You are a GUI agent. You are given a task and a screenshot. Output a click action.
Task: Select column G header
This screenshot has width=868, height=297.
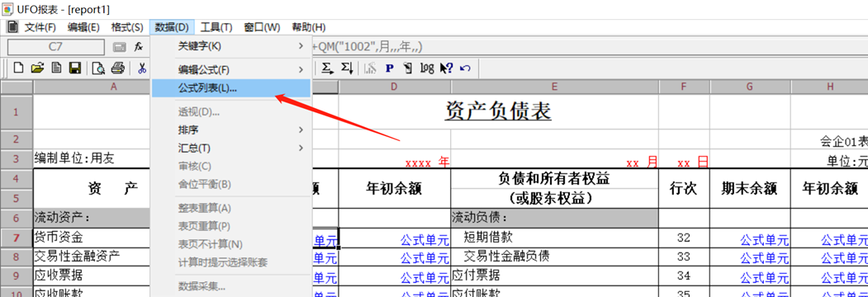[750, 87]
